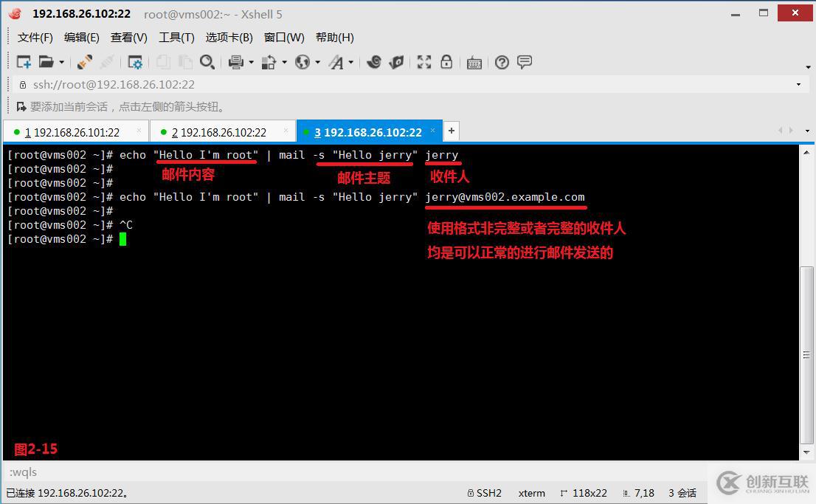This screenshot has height=504, width=816.
Task: Open the 编辑(E) menu
Action: point(81,38)
